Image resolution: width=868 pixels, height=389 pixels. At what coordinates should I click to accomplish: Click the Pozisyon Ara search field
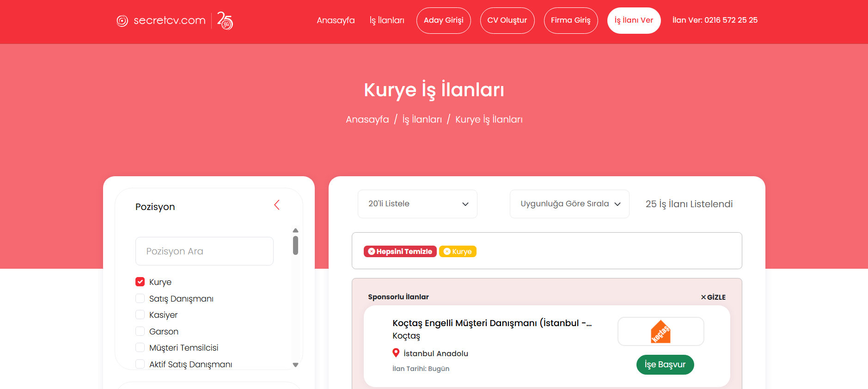pos(204,251)
